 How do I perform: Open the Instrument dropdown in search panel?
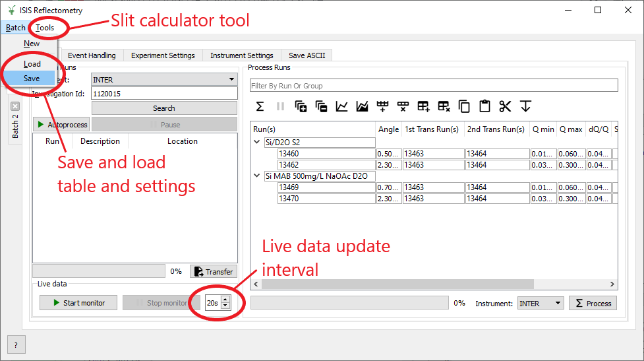tap(164, 80)
